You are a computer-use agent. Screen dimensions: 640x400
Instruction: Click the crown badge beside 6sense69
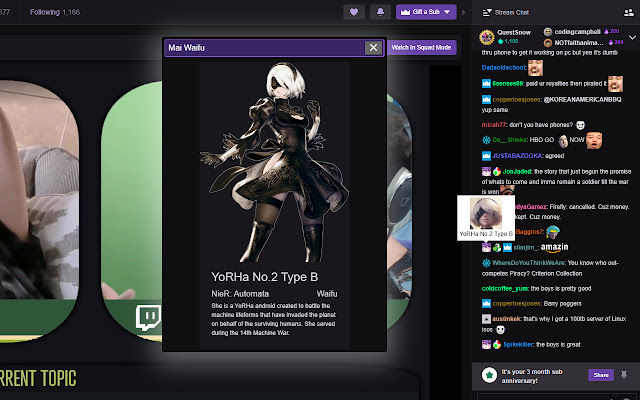[x=486, y=84]
